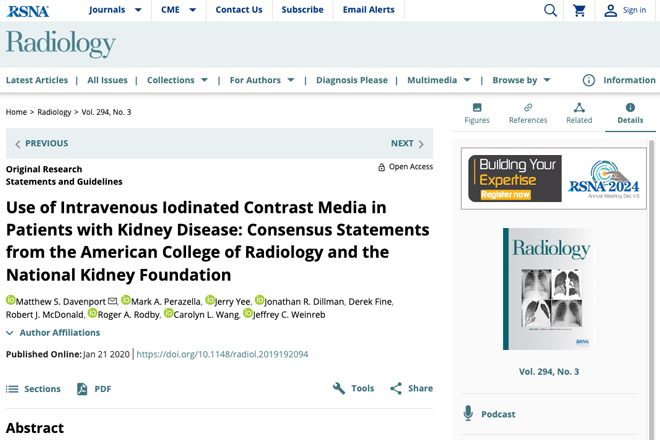Click the Open Access lock icon

381,167
